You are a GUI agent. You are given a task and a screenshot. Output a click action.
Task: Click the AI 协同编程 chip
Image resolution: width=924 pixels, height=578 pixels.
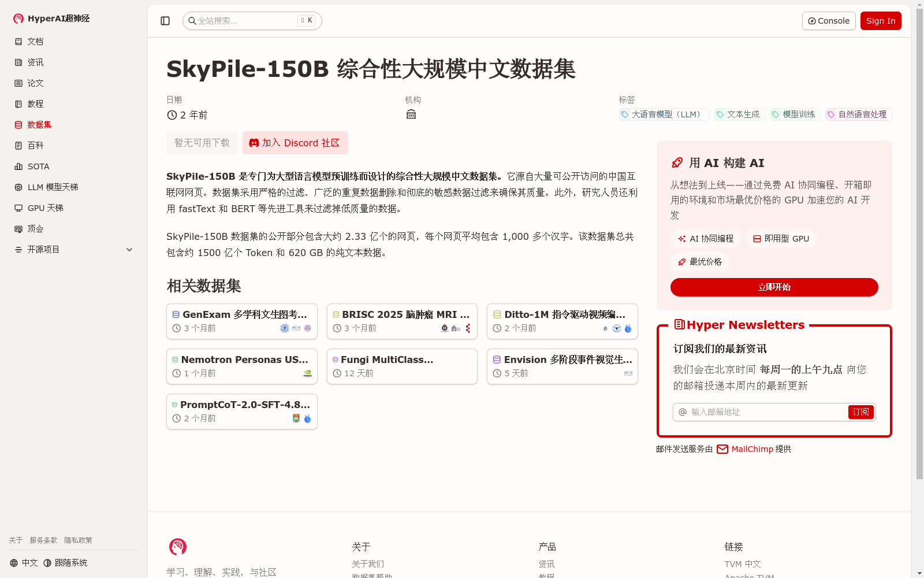(x=706, y=239)
